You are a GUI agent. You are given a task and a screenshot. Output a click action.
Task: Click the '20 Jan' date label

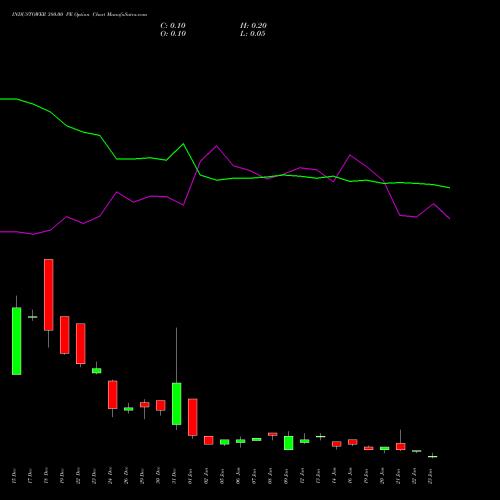pyautogui.click(x=382, y=476)
